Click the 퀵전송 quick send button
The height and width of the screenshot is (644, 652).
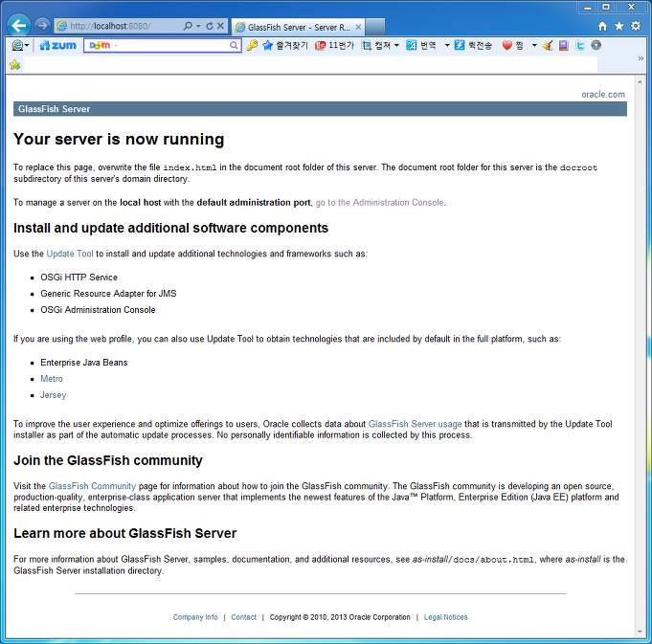[x=473, y=45]
